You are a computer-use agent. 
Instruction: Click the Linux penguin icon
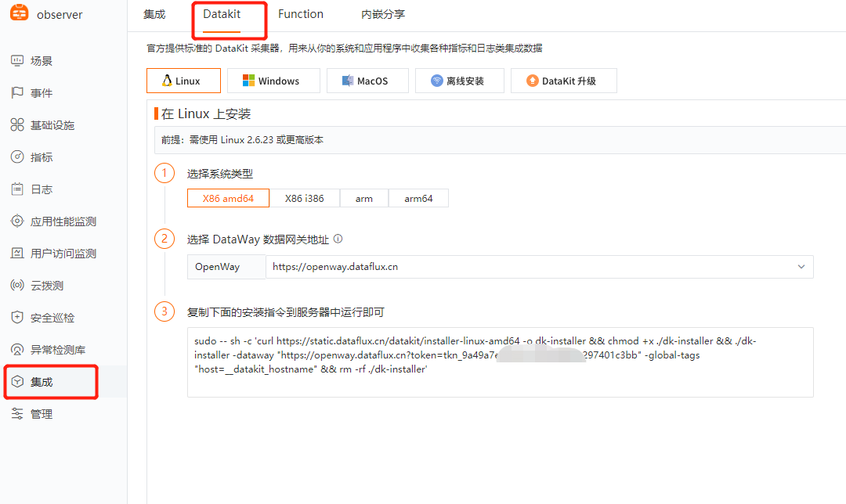click(x=168, y=81)
